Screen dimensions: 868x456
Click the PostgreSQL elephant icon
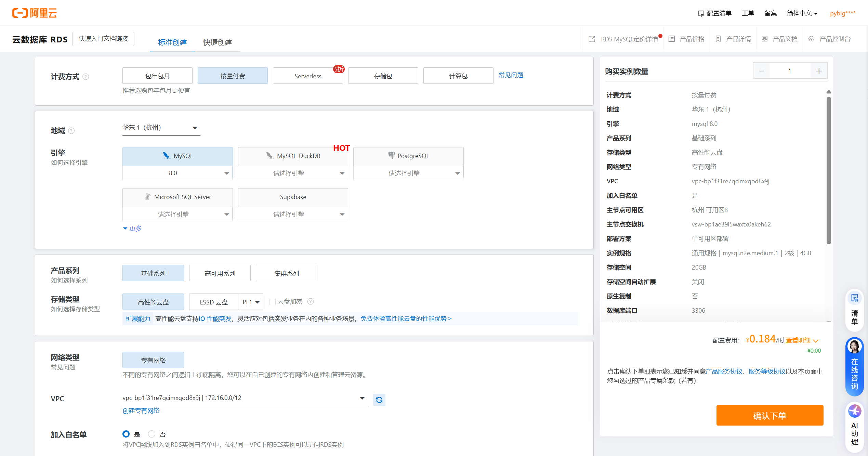pos(391,156)
